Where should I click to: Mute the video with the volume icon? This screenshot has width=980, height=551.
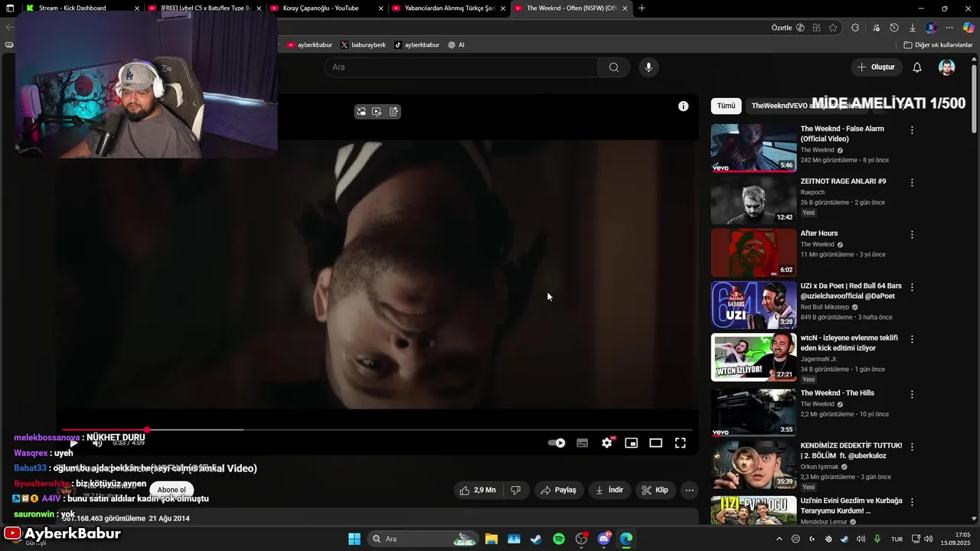[97, 443]
